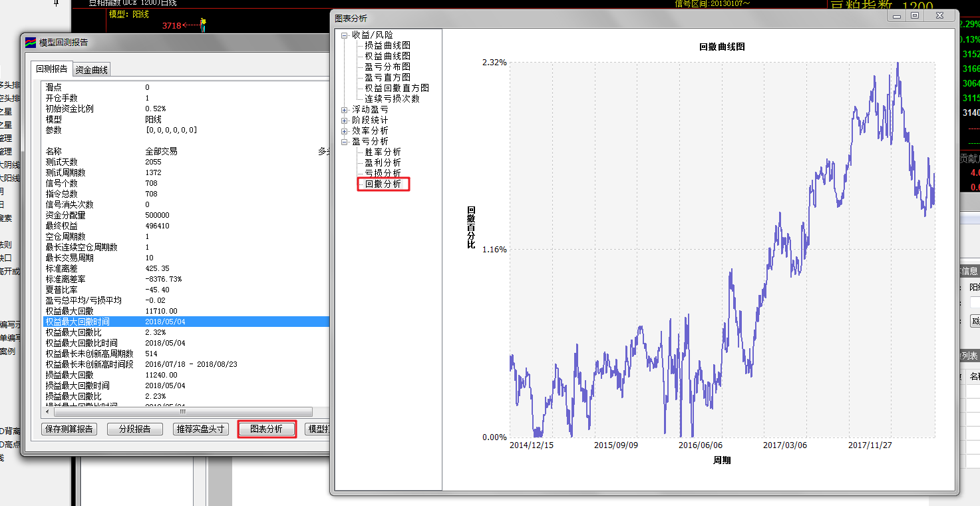980x506 pixels.
Task: Expand the 浮动盈亏 tree node
Action: coord(344,110)
